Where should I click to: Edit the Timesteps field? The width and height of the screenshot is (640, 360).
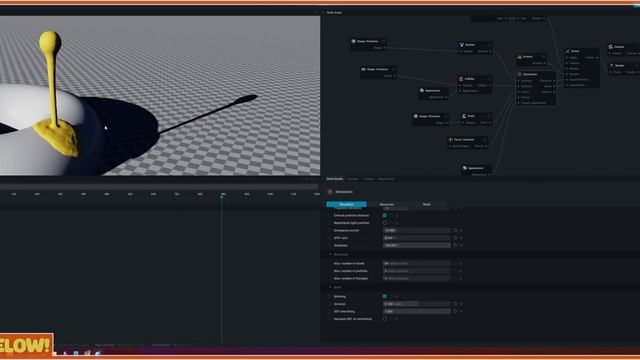tap(417, 245)
